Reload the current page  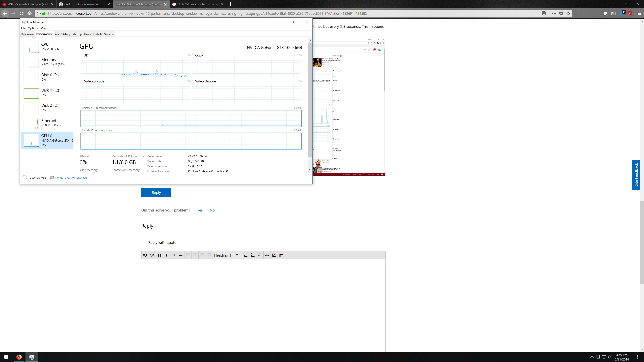(21, 13)
